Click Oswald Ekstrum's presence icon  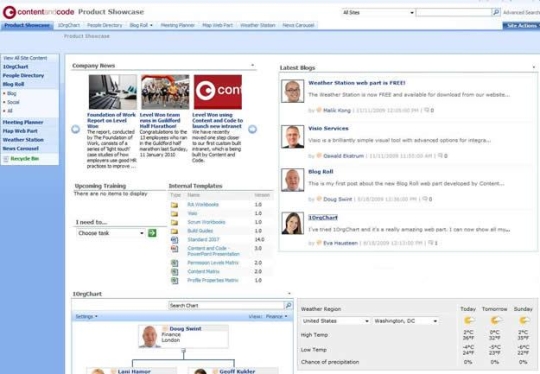[319, 156]
